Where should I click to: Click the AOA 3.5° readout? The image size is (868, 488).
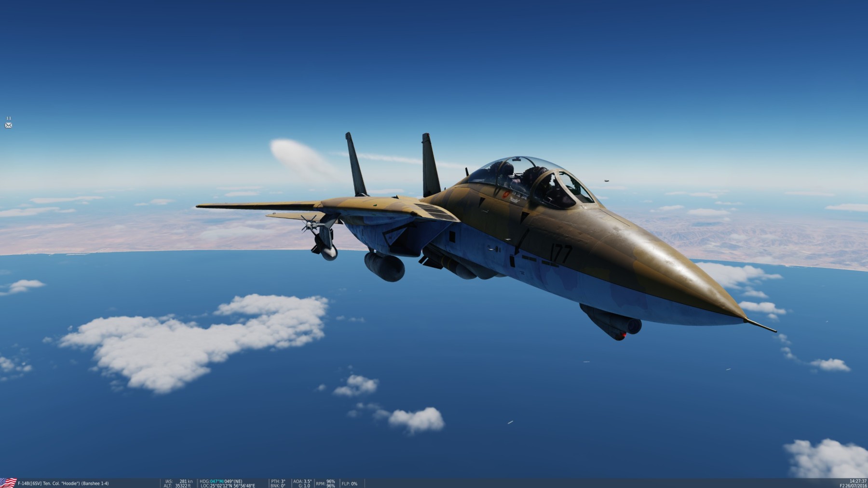pos(302,481)
